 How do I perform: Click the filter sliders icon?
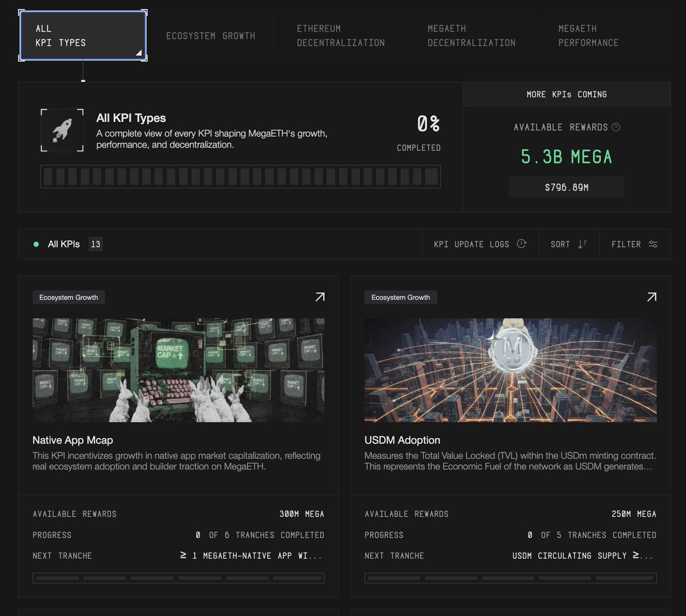pyautogui.click(x=653, y=244)
